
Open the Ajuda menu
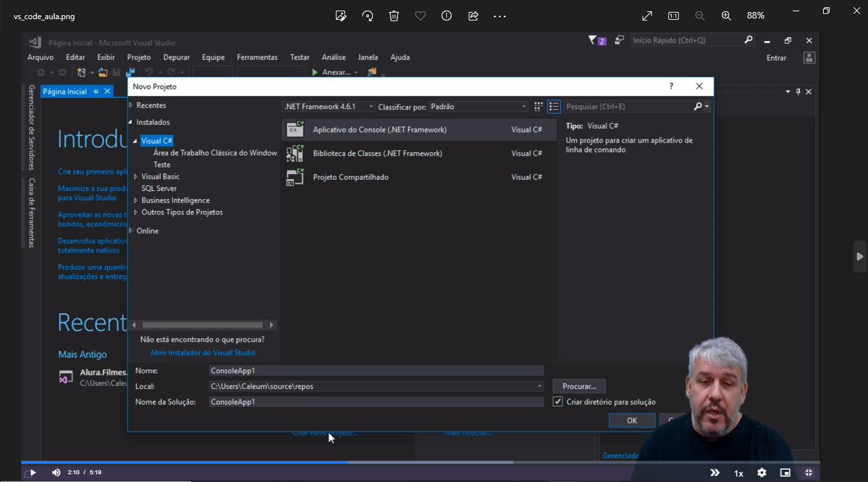(400, 58)
